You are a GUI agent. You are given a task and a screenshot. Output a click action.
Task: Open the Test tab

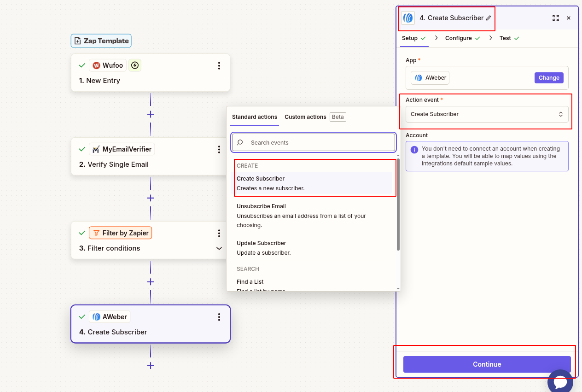point(505,38)
